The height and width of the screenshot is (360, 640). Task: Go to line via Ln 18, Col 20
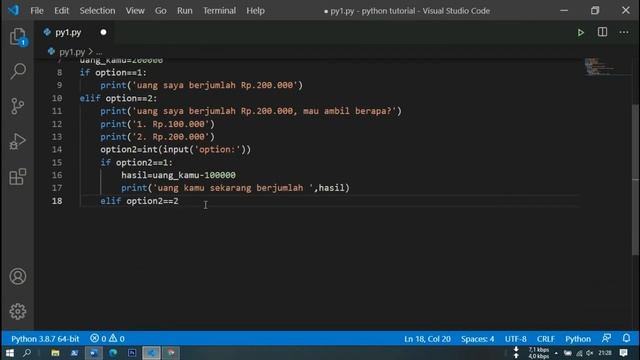pos(427,339)
